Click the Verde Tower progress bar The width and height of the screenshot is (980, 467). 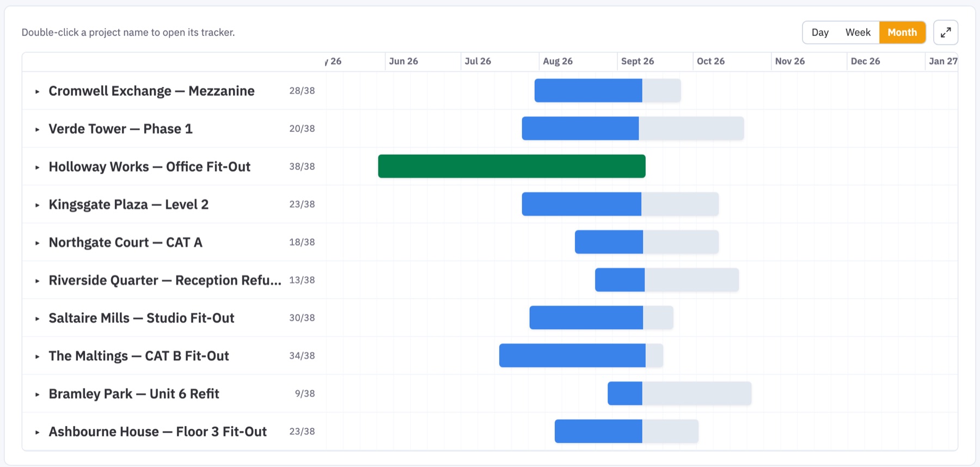click(633, 129)
